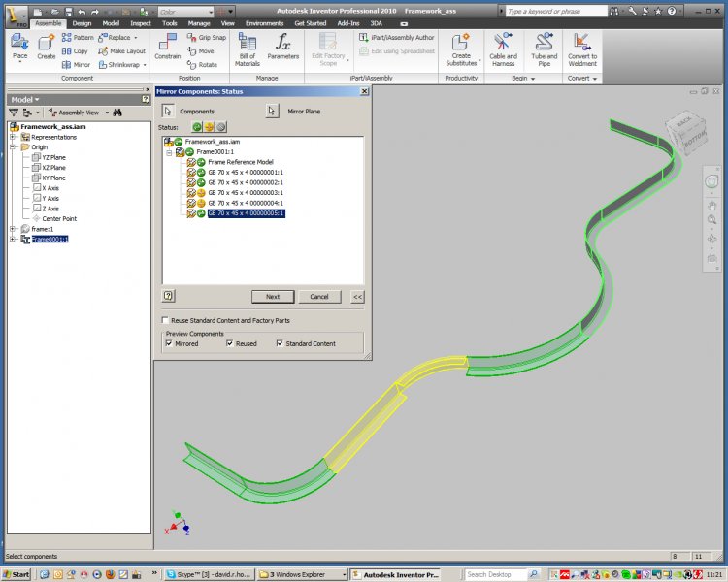Image resolution: width=728 pixels, height=582 pixels.
Task: Toggle status of GB 70 x 45 x 4 00000003:1
Action: (x=201, y=193)
